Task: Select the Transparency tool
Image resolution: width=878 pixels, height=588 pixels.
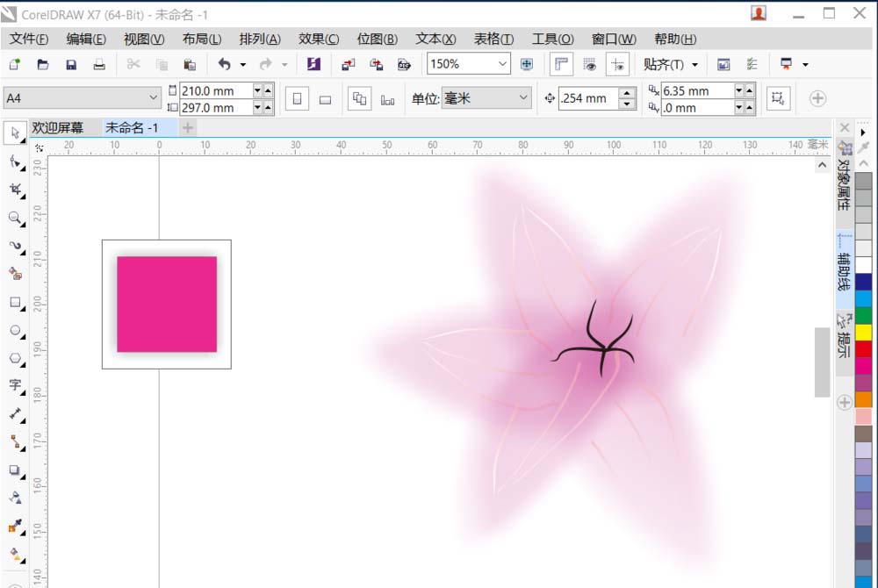Action: [15, 498]
